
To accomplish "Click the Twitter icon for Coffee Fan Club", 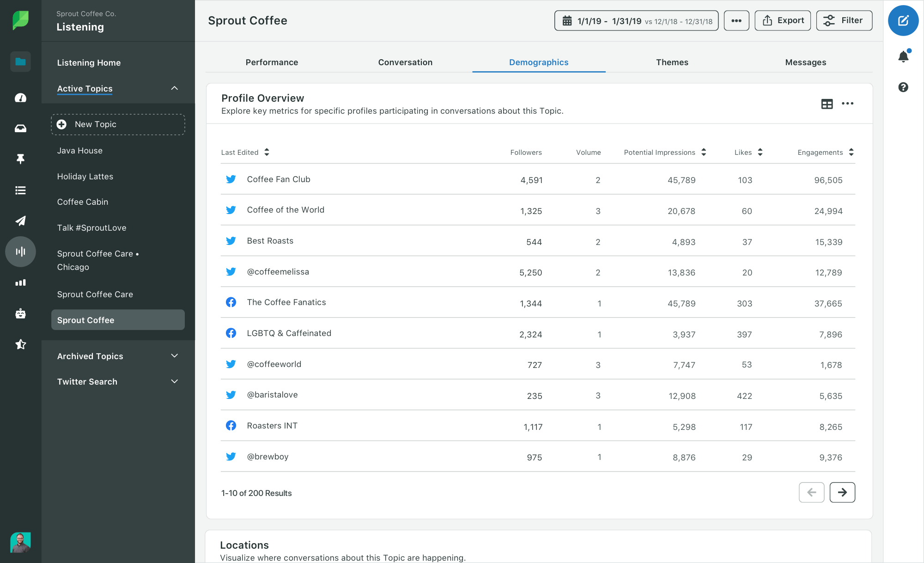I will tap(231, 179).
